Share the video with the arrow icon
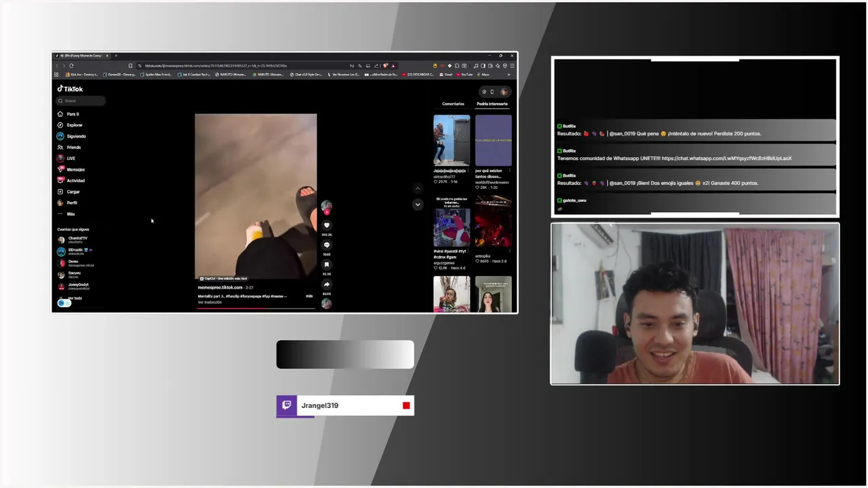Image resolution: width=868 pixels, height=488 pixels. pos(326,284)
